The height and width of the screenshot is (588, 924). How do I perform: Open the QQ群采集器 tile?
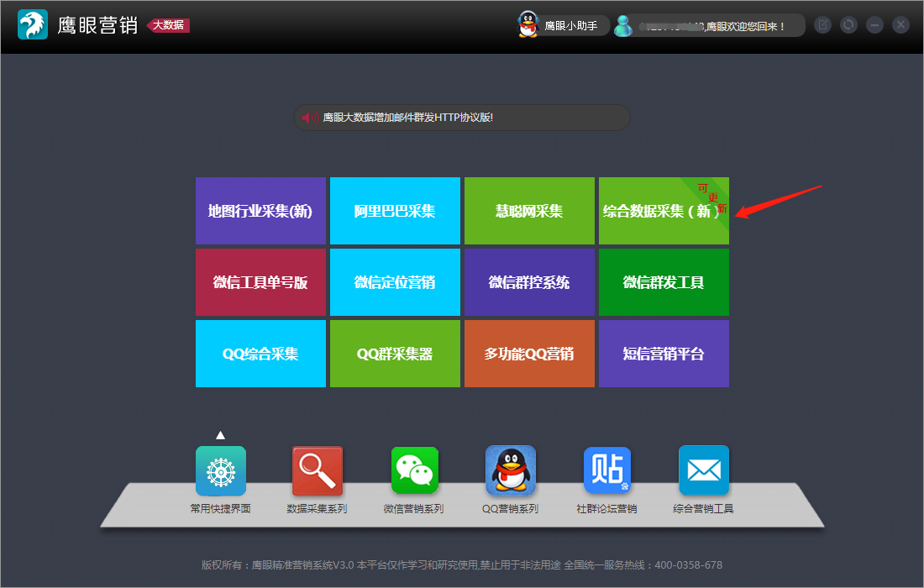395,354
